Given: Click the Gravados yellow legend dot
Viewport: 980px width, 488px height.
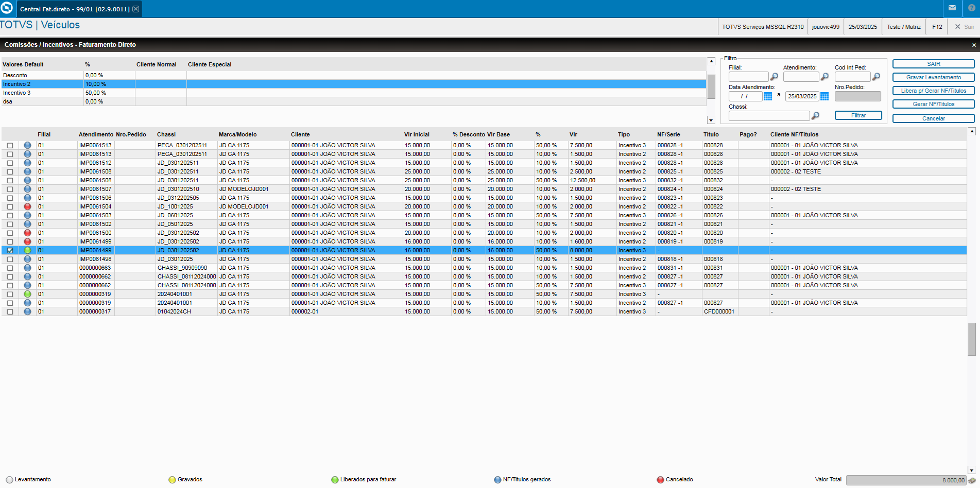Looking at the screenshot, I should pyautogui.click(x=172, y=480).
